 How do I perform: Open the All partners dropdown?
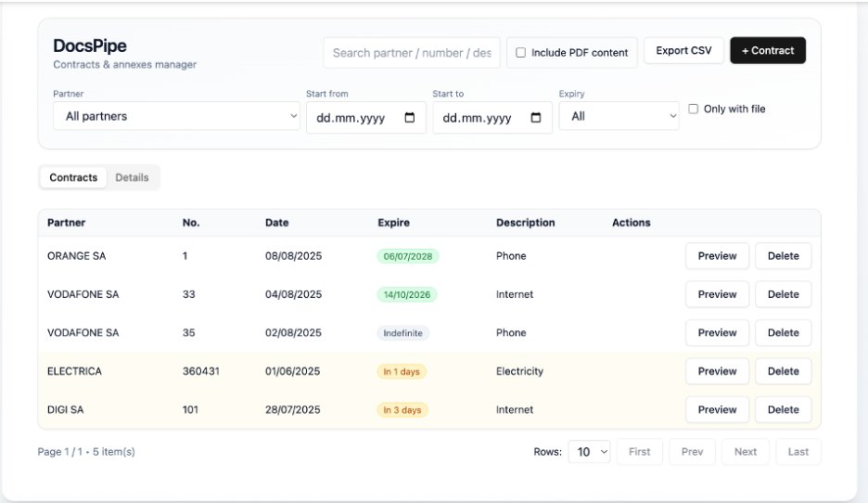coord(176,116)
